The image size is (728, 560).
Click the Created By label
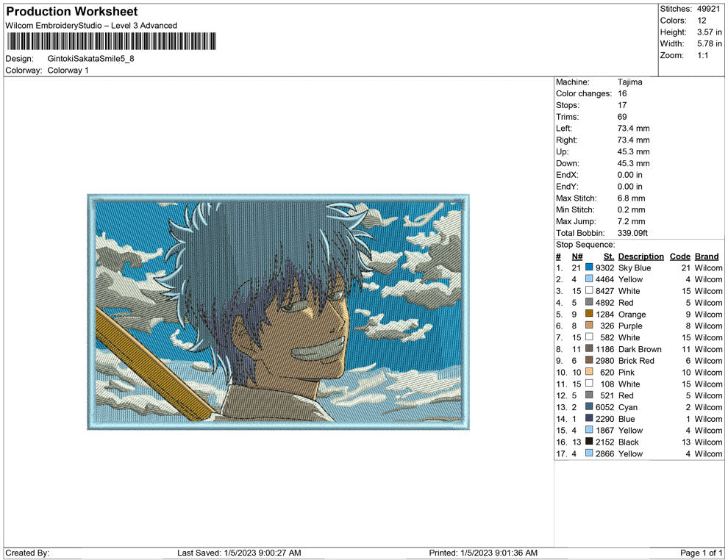[27, 553]
